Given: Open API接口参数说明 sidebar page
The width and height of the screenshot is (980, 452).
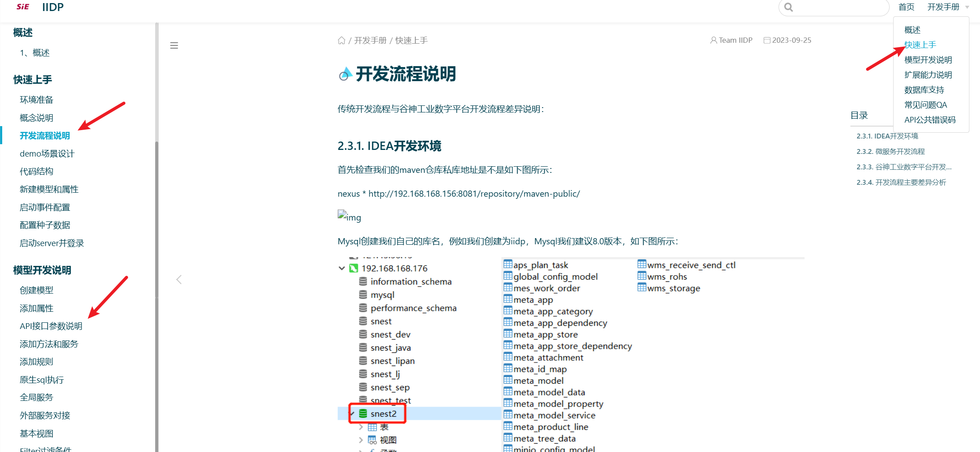Looking at the screenshot, I should (51, 326).
